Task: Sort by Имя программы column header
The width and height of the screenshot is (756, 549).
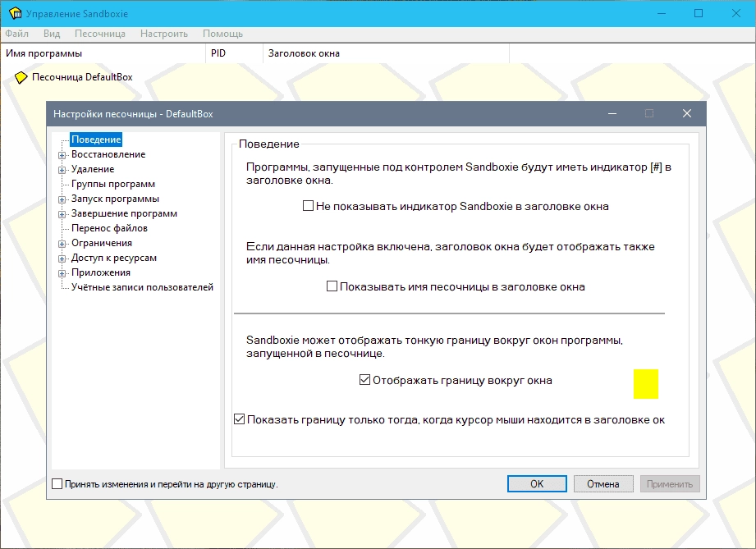Action: point(103,53)
